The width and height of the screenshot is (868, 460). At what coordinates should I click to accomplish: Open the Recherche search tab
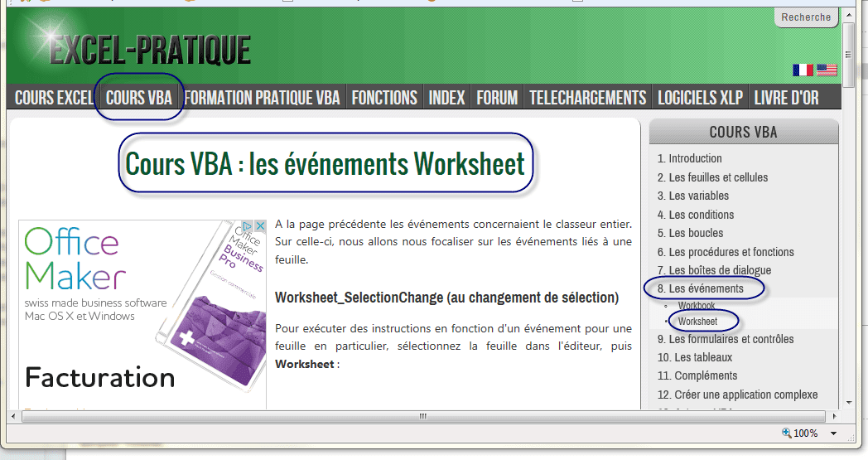[806, 17]
